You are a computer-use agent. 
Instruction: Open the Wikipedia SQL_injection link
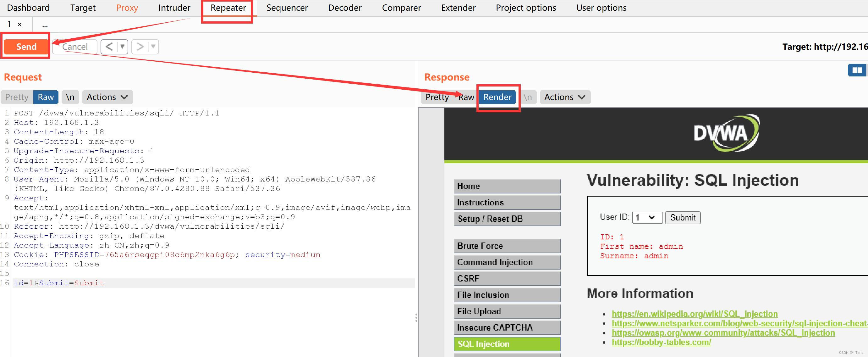pos(695,314)
